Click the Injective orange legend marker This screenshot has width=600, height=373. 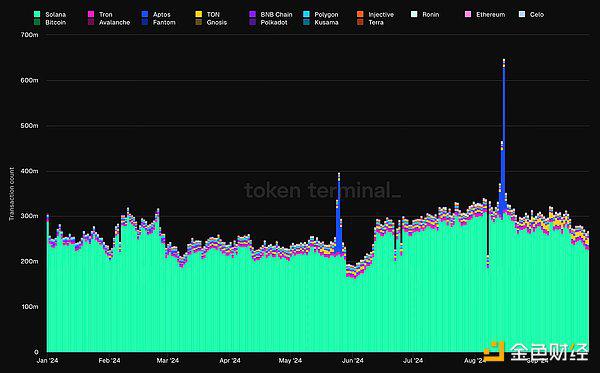(360, 14)
